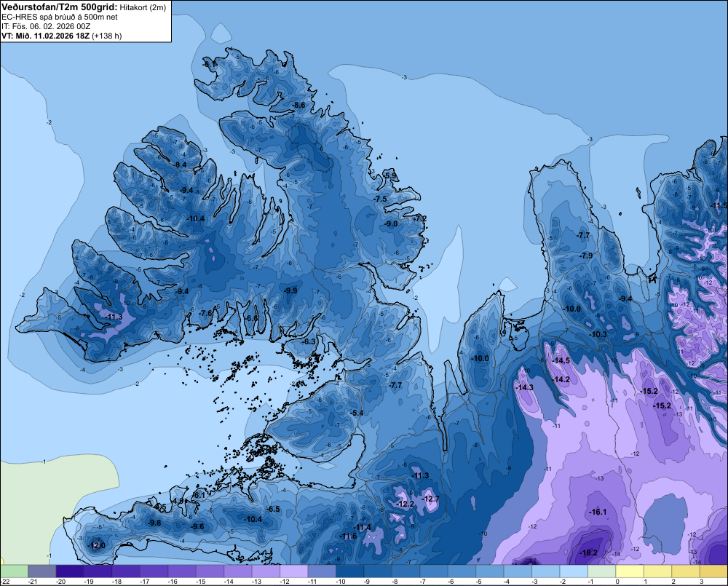Click the pale green legend swatch labeled -1
Screen dimensions: 728x586
coord(602,571)
